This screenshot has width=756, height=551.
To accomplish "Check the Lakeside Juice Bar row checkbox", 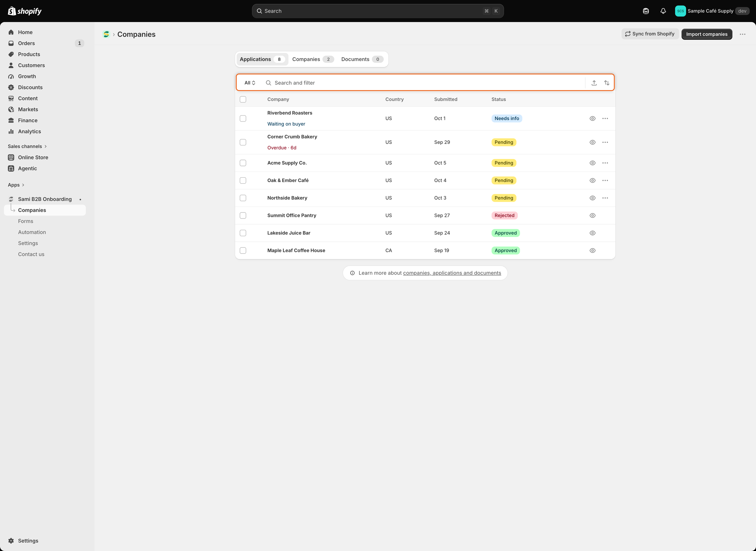I will pos(243,233).
